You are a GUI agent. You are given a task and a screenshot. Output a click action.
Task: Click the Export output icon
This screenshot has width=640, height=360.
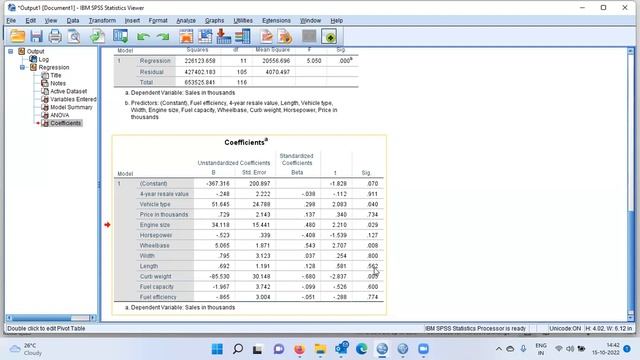point(98,36)
